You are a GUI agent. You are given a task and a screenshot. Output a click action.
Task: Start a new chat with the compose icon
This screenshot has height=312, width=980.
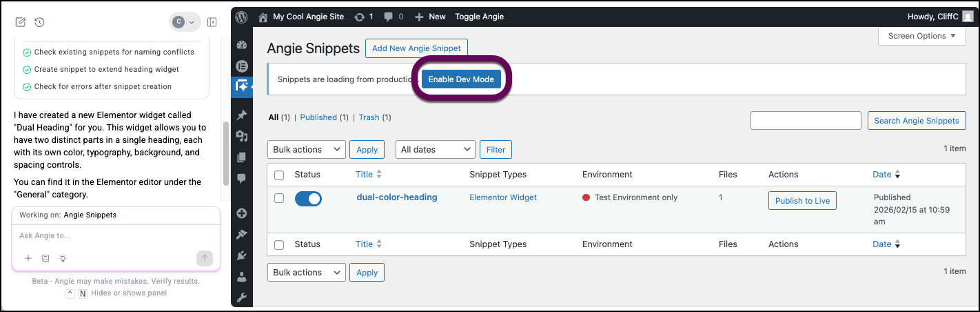[x=21, y=22]
